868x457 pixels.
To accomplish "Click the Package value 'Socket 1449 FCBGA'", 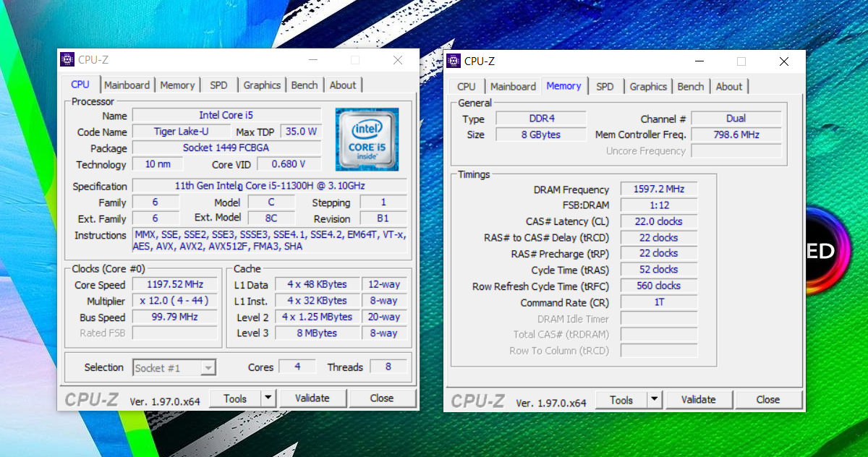I will tap(226, 148).
